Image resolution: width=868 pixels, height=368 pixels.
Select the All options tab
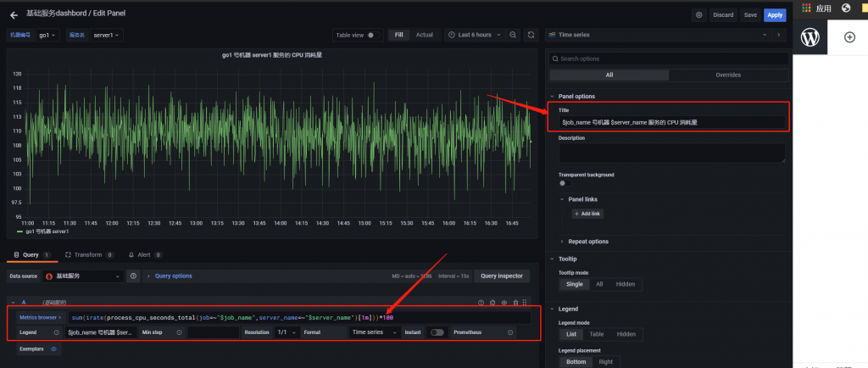click(609, 75)
